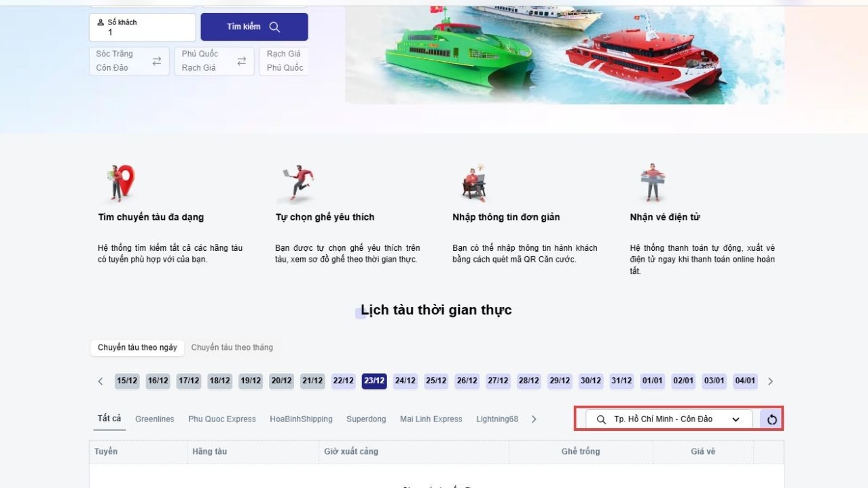Select date 27/12
The height and width of the screenshot is (488, 868).
click(x=498, y=381)
